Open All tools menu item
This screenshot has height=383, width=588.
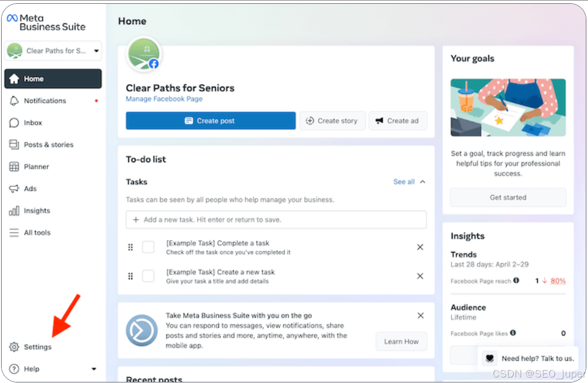pos(37,233)
